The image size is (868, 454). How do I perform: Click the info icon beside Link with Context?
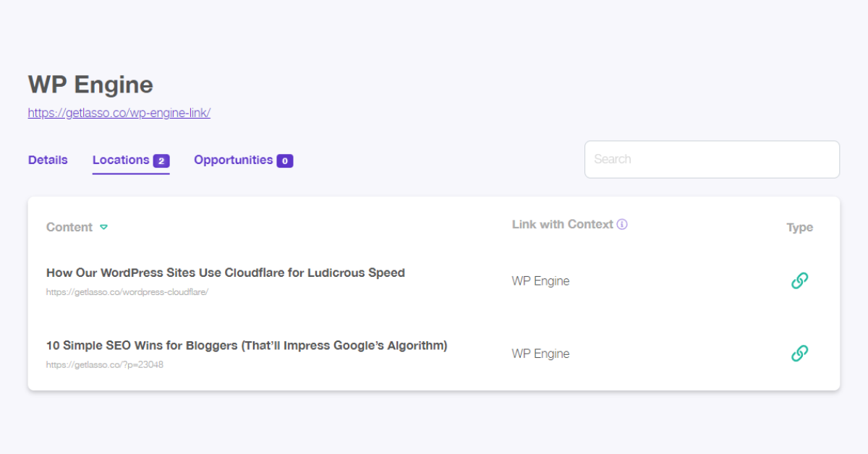(622, 224)
